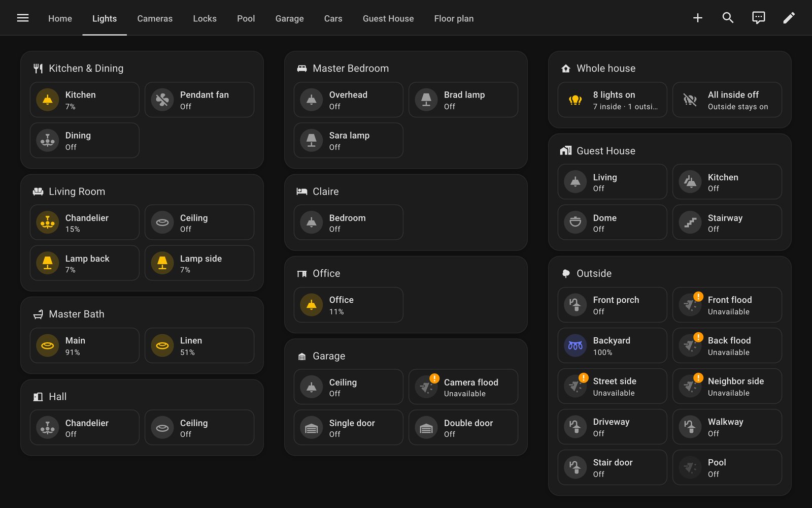The image size is (812, 508).
Task: Click the Dome light icon
Action: point(576,223)
